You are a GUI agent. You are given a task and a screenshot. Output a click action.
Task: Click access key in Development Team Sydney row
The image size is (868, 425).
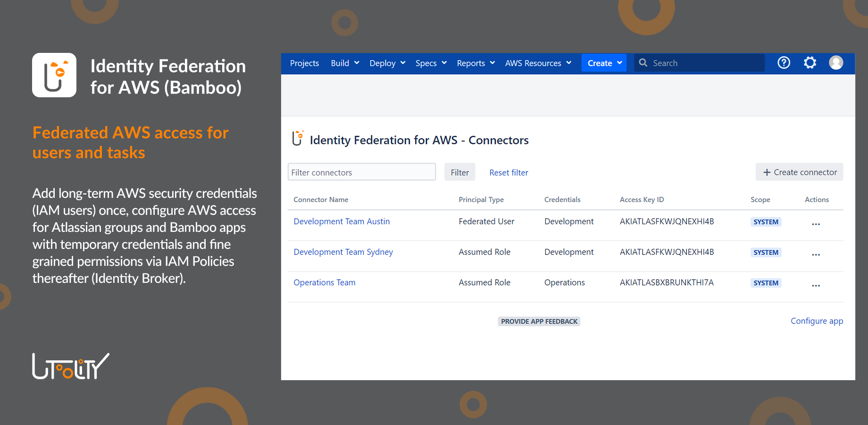(x=667, y=252)
